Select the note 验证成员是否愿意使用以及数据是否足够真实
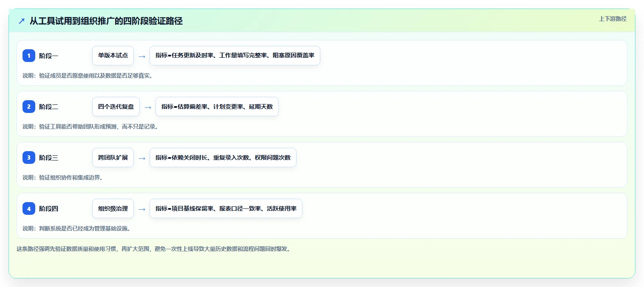The width and height of the screenshot is (644, 287). point(88,76)
